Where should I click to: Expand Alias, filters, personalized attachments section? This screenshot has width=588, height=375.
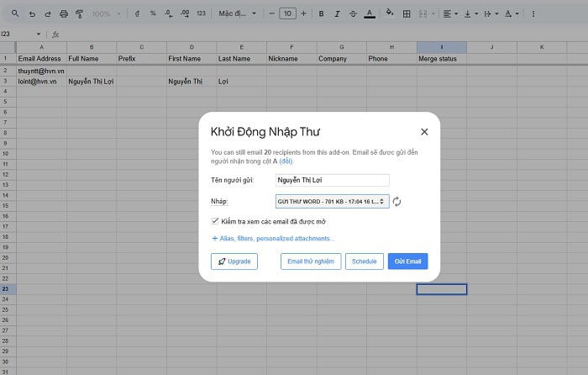(273, 239)
